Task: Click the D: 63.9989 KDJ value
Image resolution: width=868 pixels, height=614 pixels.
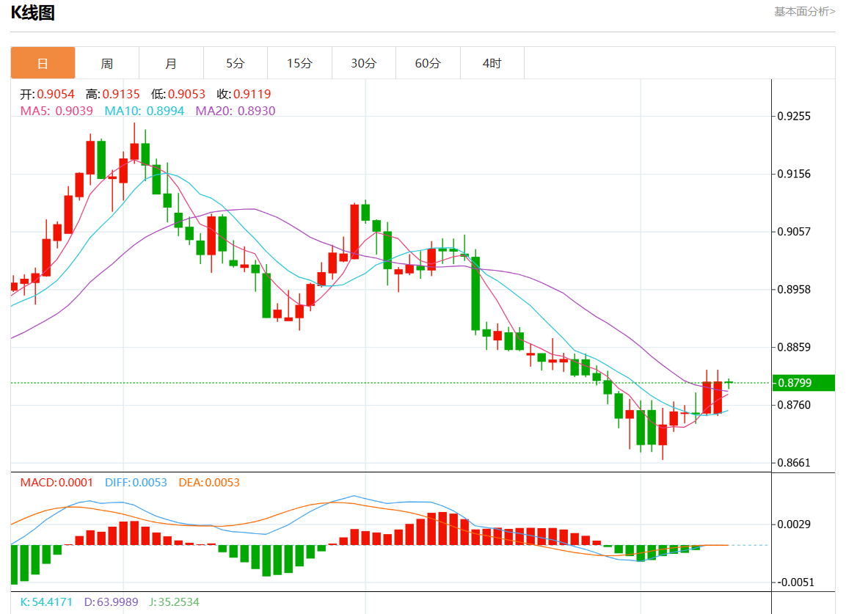Action: click(x=112, y=602)
